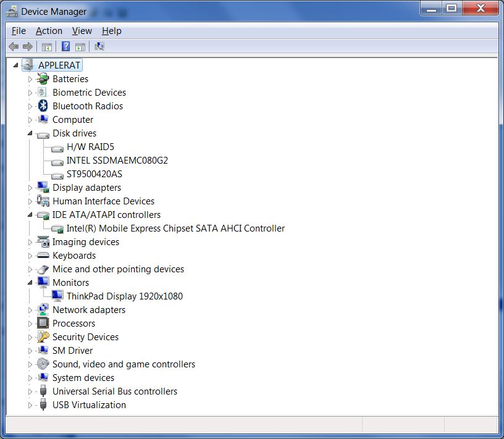Viewport: 504px width, 439px height.
Task: Click the Display adapters icon
Action: 43,187
